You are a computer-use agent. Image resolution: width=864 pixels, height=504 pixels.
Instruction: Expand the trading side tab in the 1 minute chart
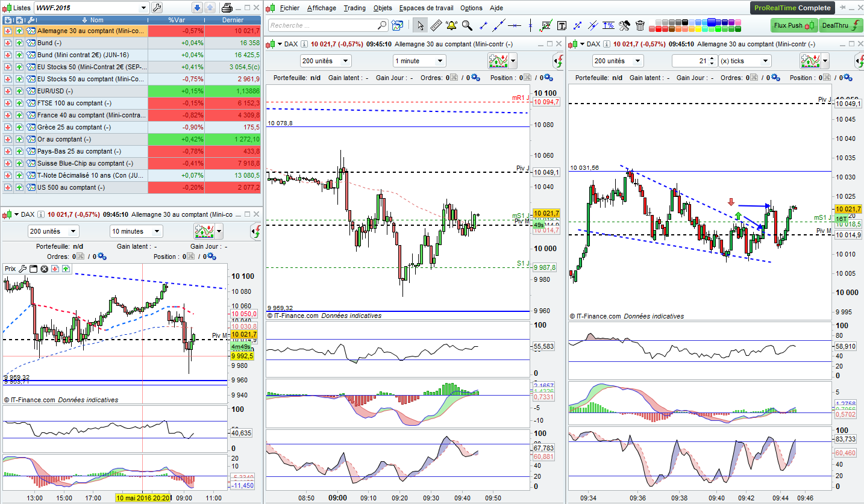[559, 61]
